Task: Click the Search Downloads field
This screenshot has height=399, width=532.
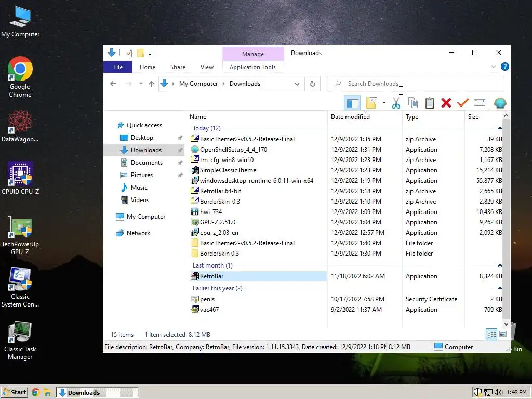Action: (x=416, y=84)
